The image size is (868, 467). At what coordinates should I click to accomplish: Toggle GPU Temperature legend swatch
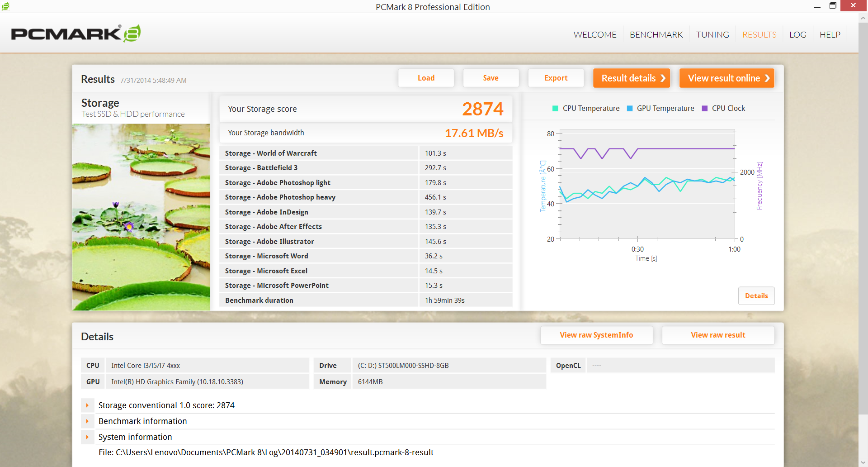point(630,109)
